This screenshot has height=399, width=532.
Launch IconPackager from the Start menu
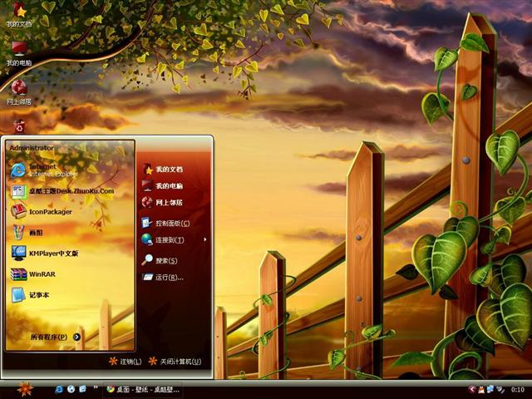42,212
